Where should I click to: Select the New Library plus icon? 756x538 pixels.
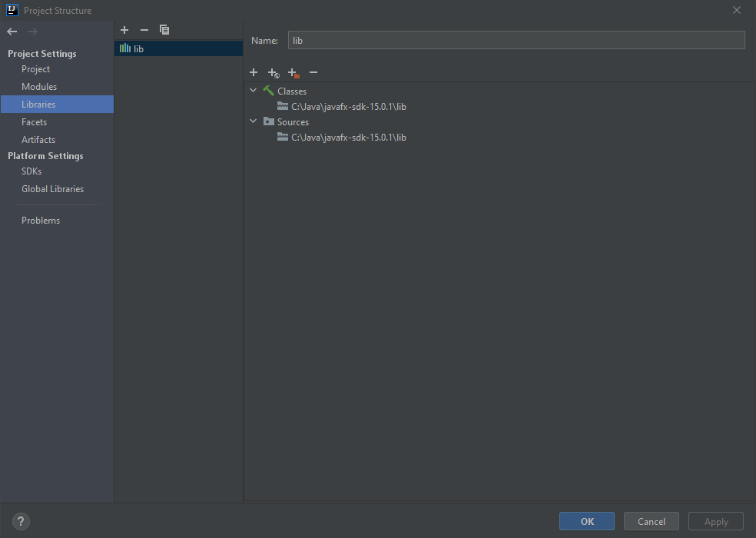coord(124,29)
